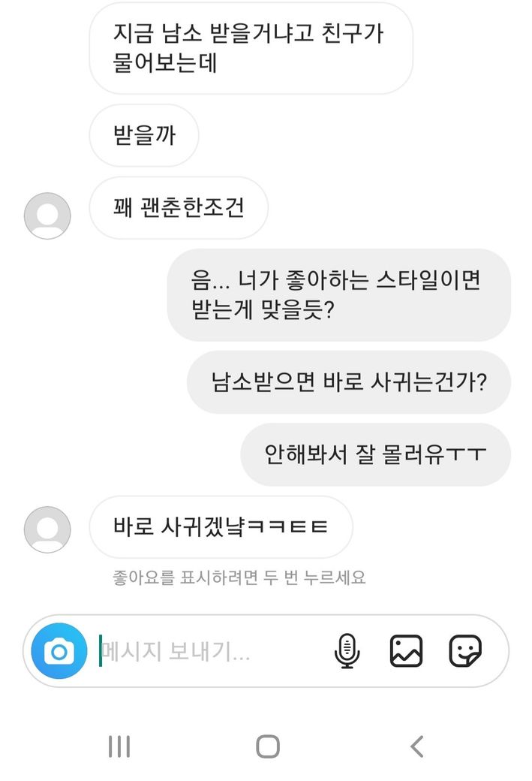Tap the microphone voice message icon
This screenshot has width=532, height=781.
click(347, 651)
